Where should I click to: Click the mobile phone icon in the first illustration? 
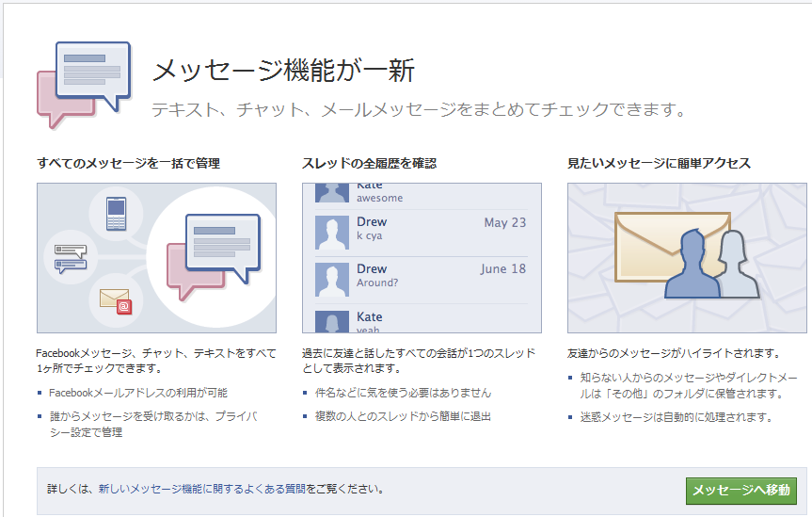[116, 212]
